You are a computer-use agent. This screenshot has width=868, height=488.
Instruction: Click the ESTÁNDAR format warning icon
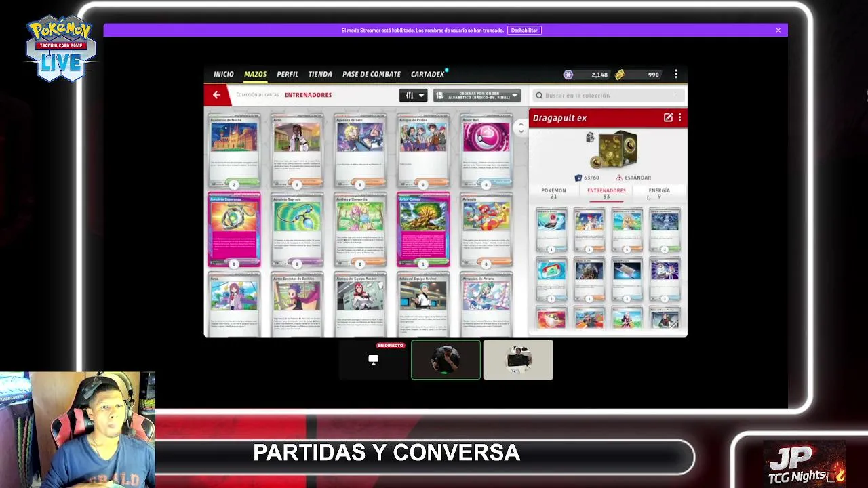[618, 178]
